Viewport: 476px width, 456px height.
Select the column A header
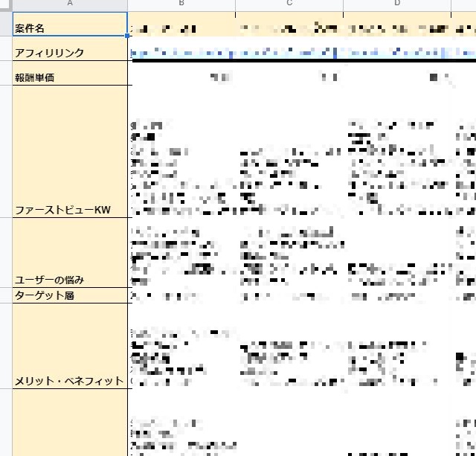click(70, 4)
